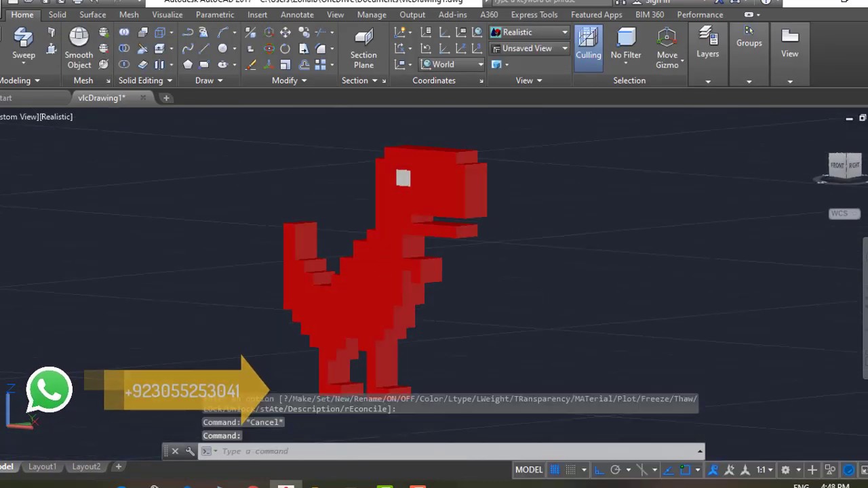Switch to the Home ribbon tab
This screenshot has height=488, width=868.
pos(22,14)
